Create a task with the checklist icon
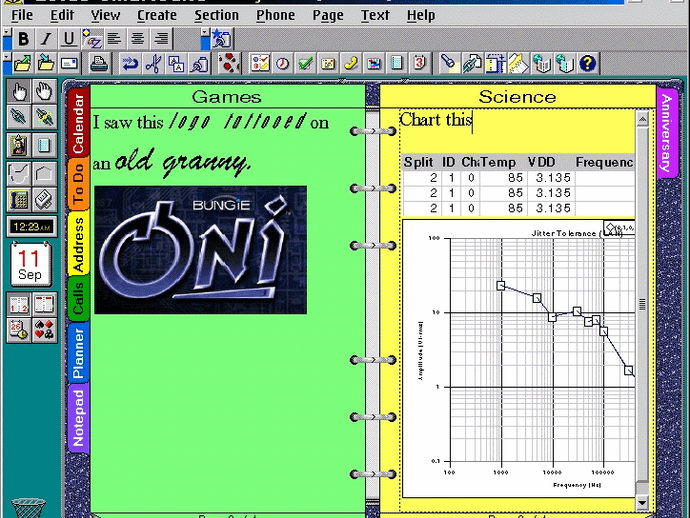 (260, 63)
